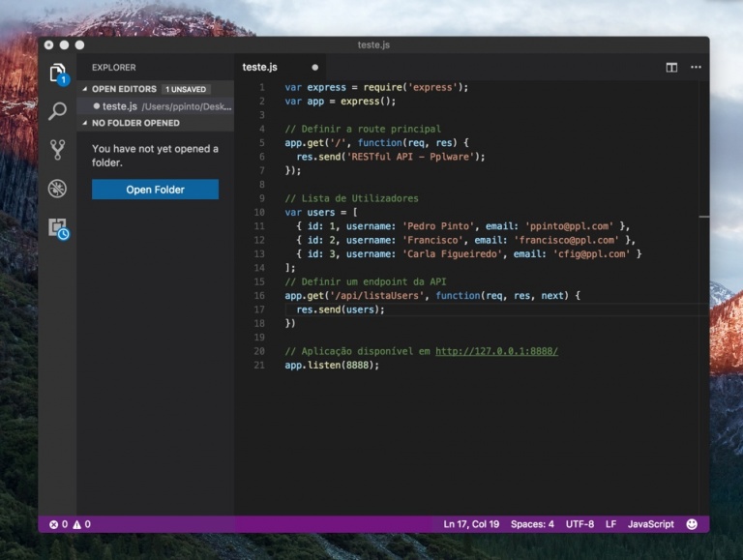Image resolution: width=743 pixels, height=560 pixels.
Task: Click the Ln 17, Col 19 position indicator
Action: click(471, 524)
